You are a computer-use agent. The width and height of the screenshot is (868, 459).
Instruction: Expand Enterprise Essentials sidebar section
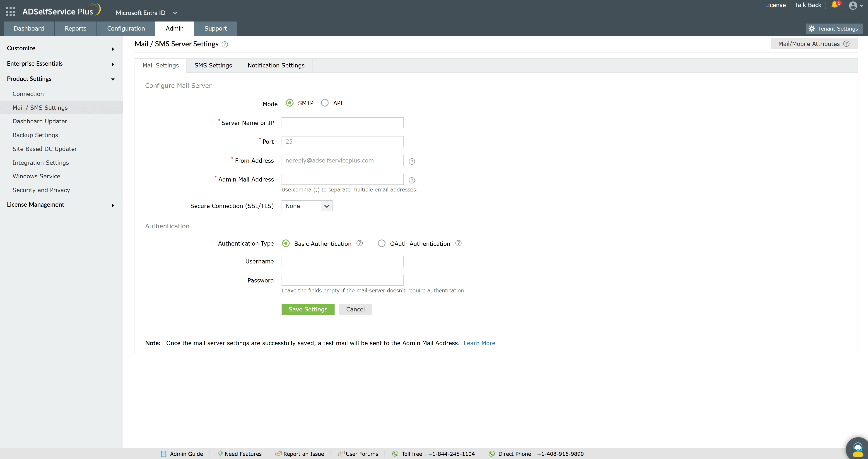[x=61, y=64]
